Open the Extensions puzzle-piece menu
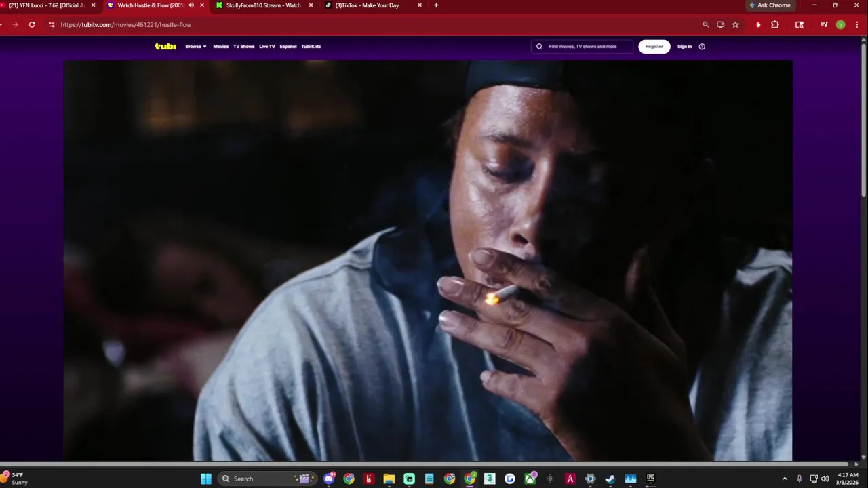The image size is (868, 488). (775, 24)
